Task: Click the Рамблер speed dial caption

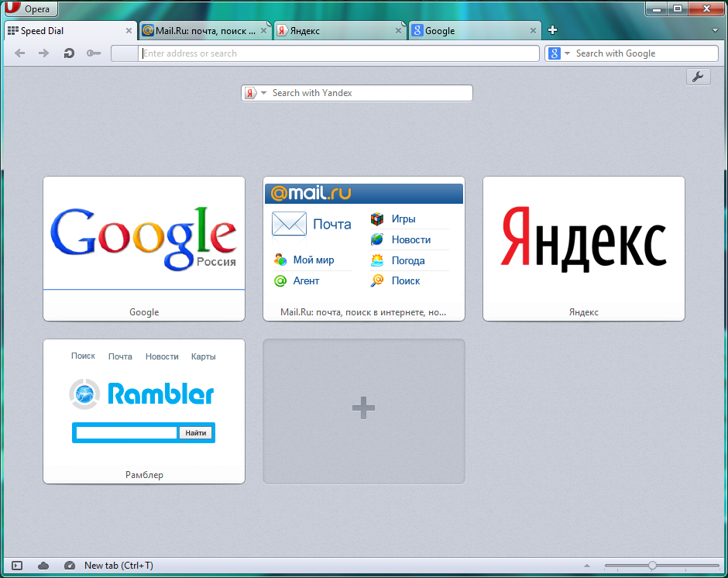Action: coord(144,475)
